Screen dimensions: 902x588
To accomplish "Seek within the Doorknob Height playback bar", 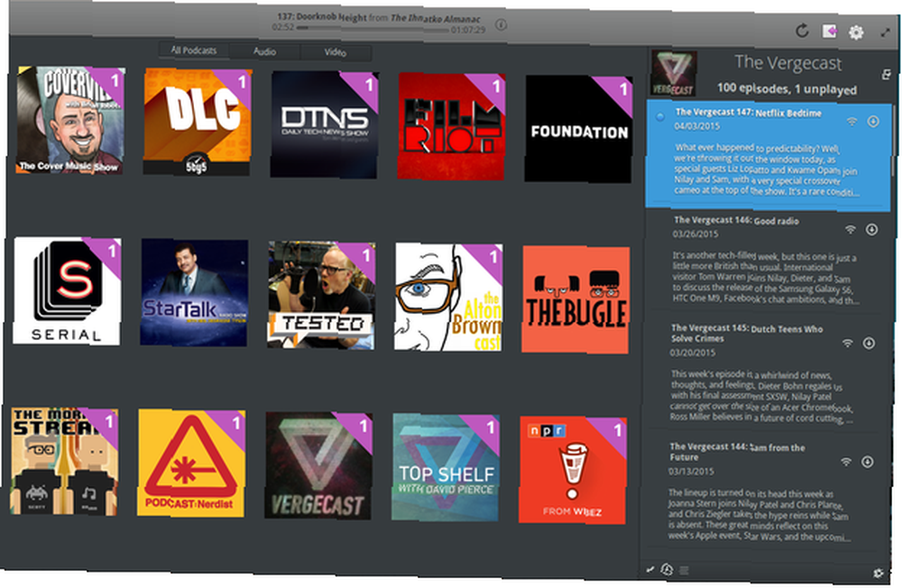I will [x=372, y=28].
